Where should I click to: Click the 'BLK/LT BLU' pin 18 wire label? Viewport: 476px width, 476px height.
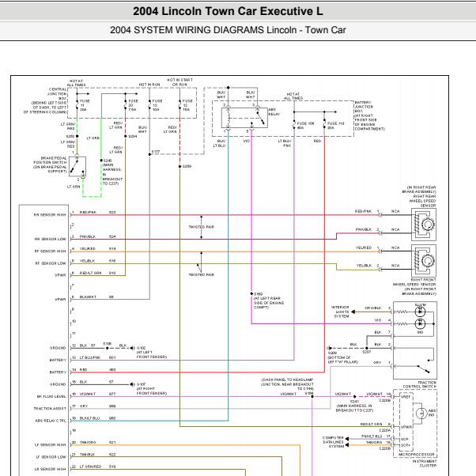pyautogui.click(x=89, y=418)
